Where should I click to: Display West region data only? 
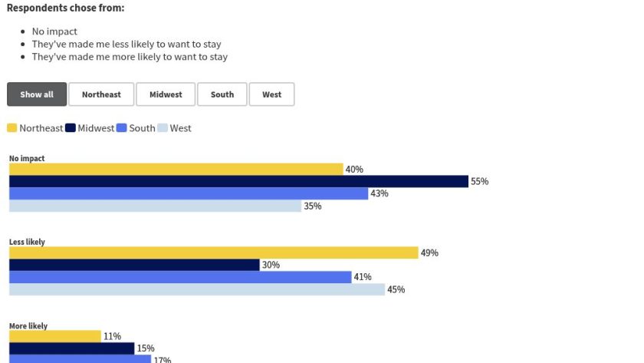tap(271, 94)
